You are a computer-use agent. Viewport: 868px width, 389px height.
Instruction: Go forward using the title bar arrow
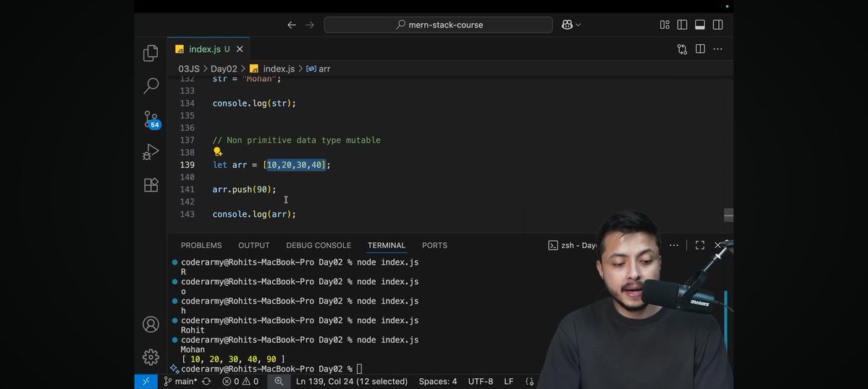[310, 25]
